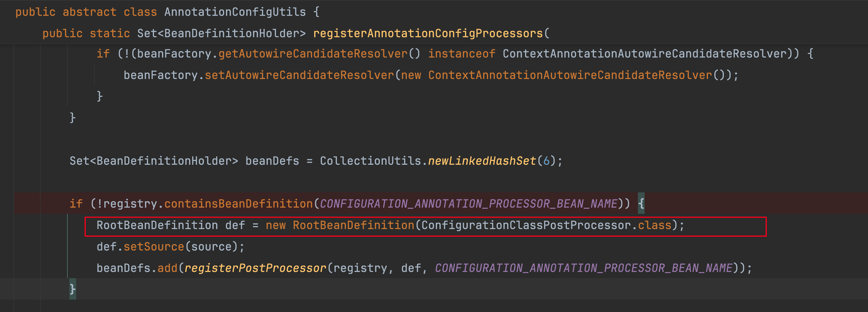Click the highlighted opening brace after the if condition
The image size is (868, 312).
point(641,203)
